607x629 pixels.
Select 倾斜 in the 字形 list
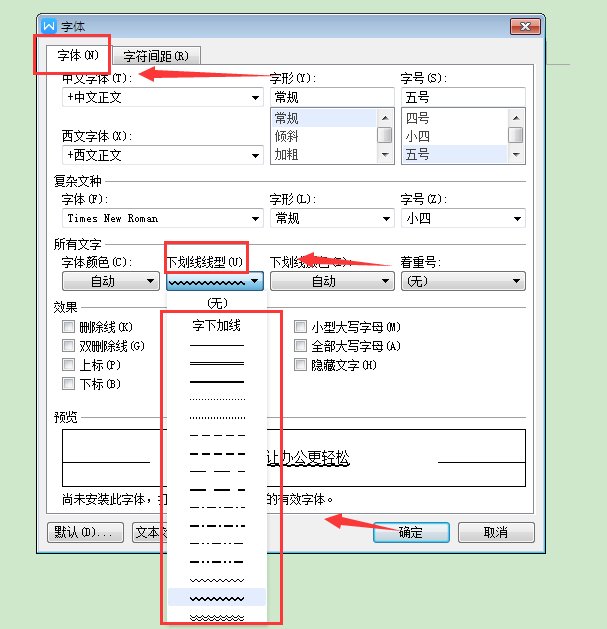point(324,136)
